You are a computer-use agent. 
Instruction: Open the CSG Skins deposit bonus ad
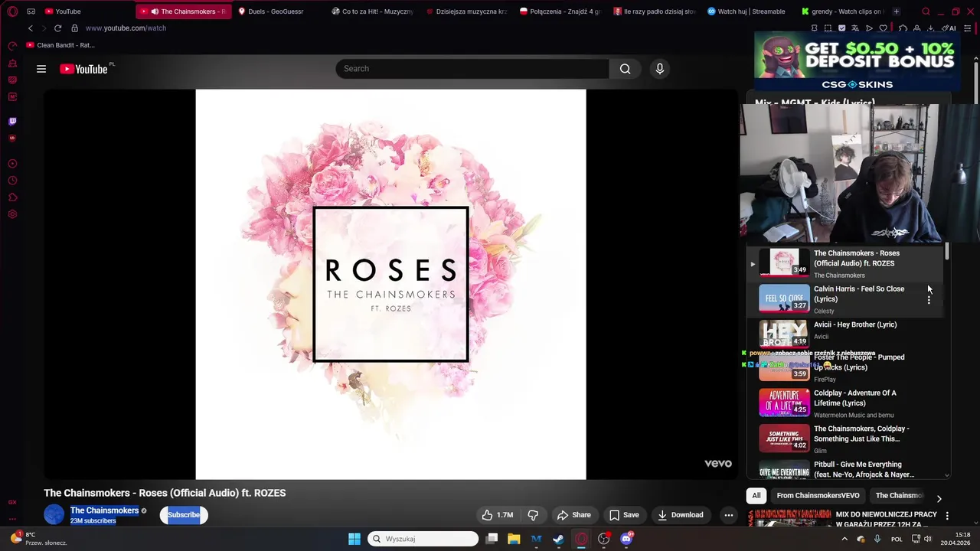857,61
